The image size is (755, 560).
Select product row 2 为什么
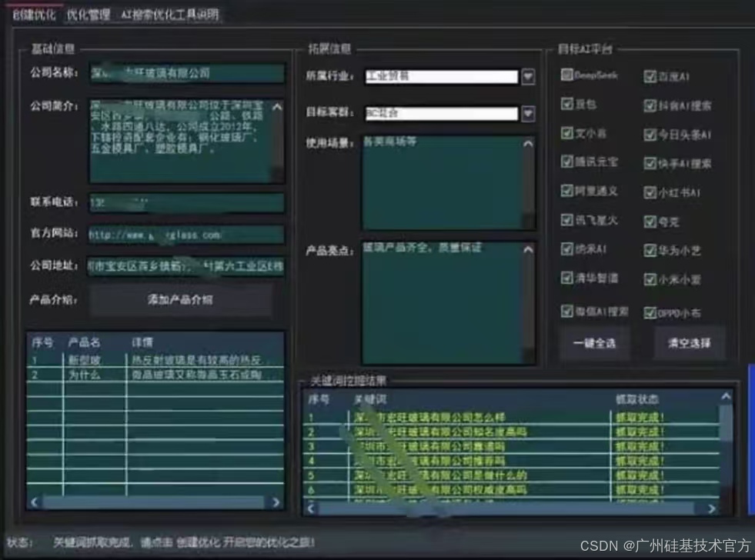point(155,375)
